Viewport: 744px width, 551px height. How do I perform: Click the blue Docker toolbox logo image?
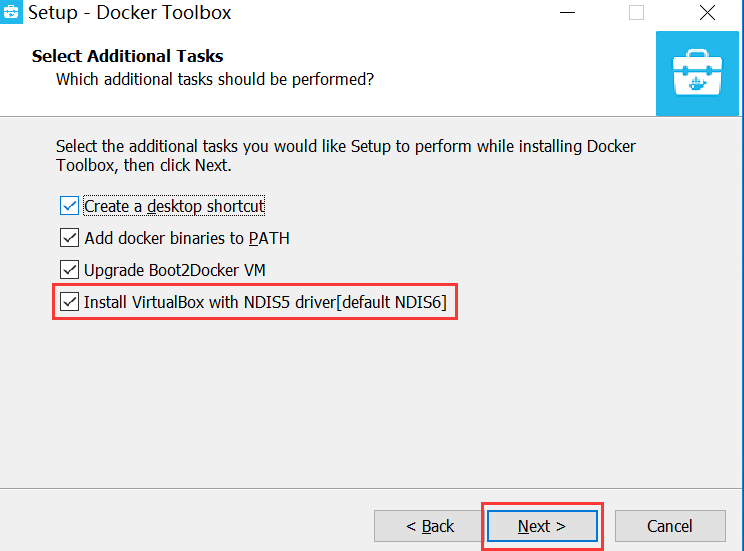[697, 74]
